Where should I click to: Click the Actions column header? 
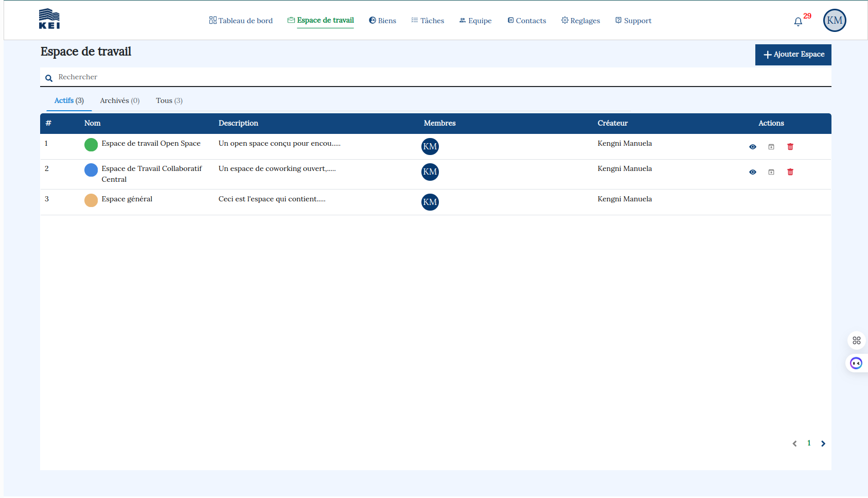(x=771, y=123)
